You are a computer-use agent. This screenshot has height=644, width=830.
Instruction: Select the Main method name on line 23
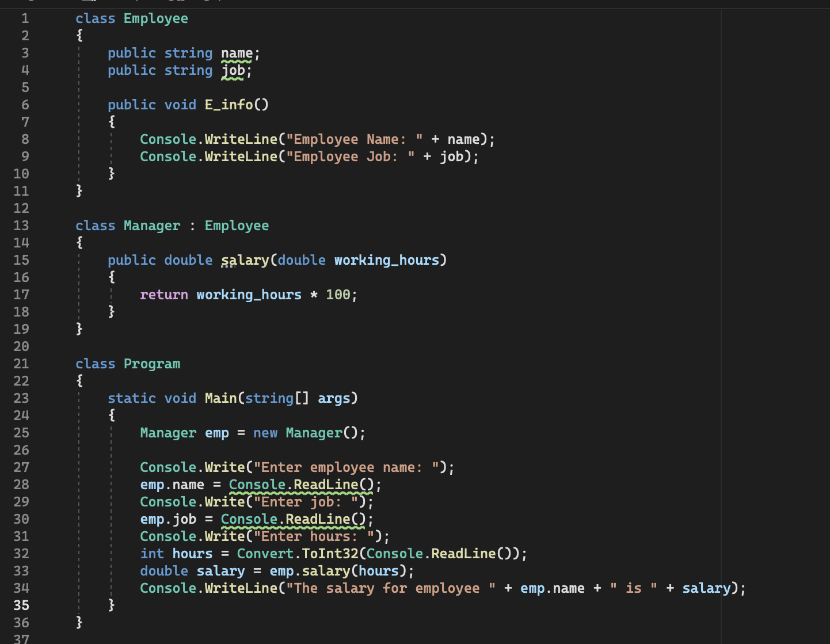pos(220,398)
